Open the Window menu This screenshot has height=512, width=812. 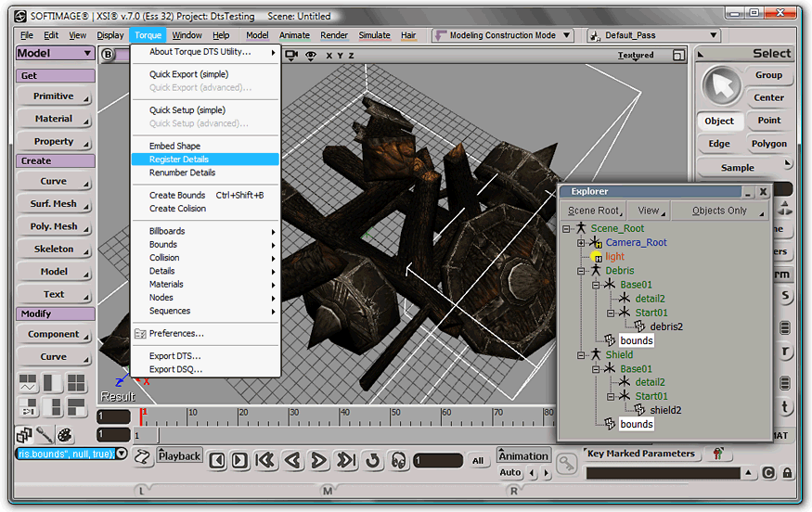(x=187, y=35)
